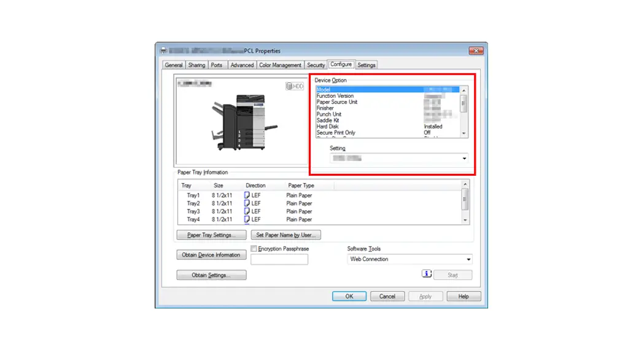Image resolution: width=644 pixels, height=349 pixels.
Task: Click the Cancel button
Action: (x=387, y=296)
